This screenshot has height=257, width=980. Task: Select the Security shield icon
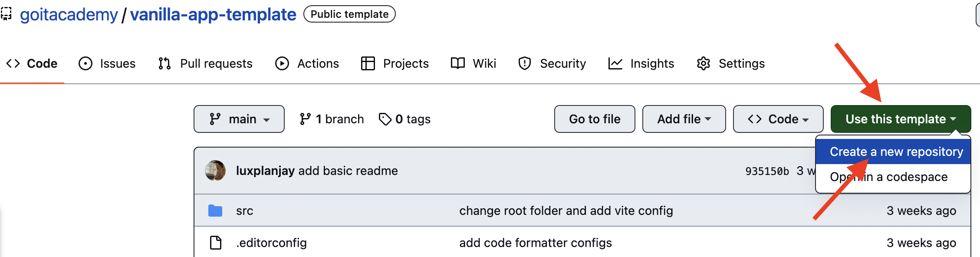point(524,63)
